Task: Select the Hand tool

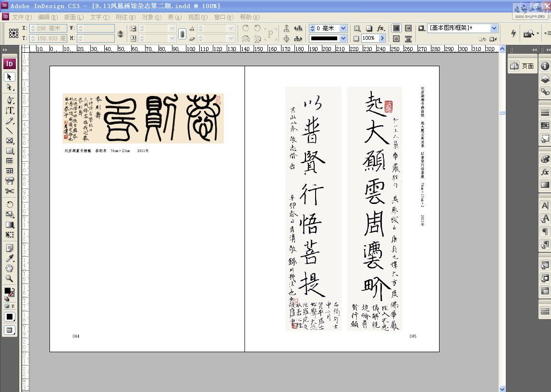Action: 10,269
